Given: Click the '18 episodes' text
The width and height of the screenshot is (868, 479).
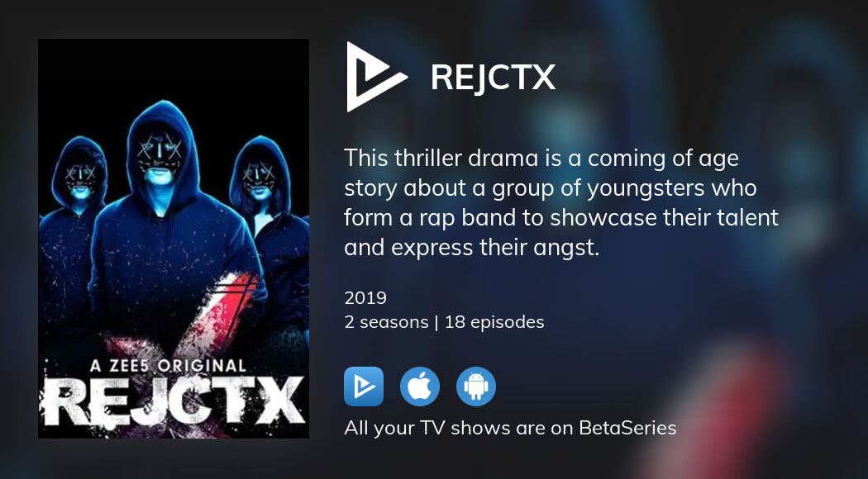Looking at the screenshot, I should tap(494, 322).
